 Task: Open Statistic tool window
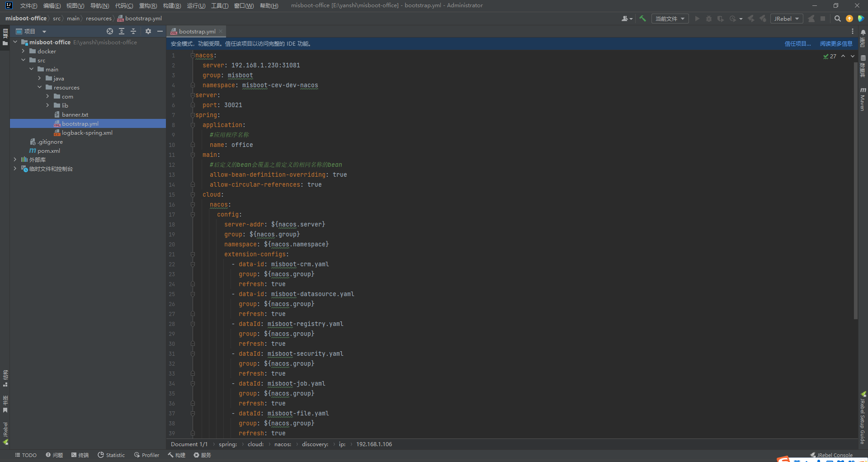pos(111,455)
